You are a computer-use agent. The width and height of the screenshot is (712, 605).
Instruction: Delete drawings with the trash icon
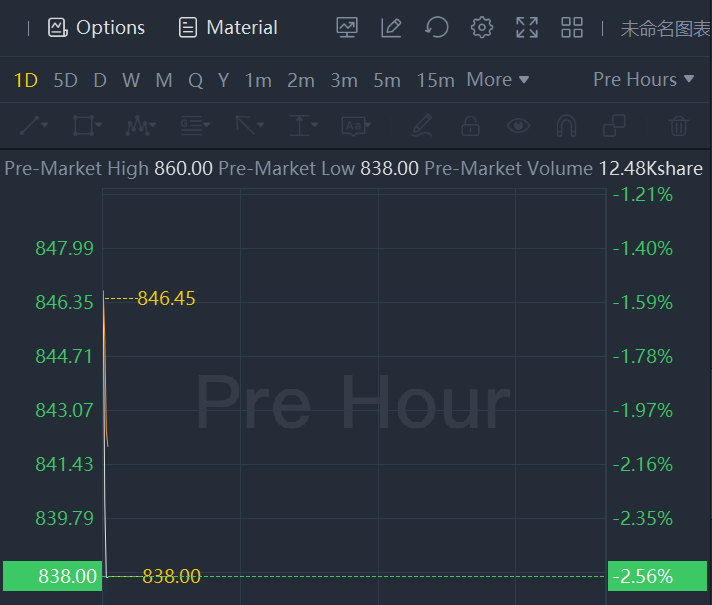pyautogui.click(x=679, y=126)
